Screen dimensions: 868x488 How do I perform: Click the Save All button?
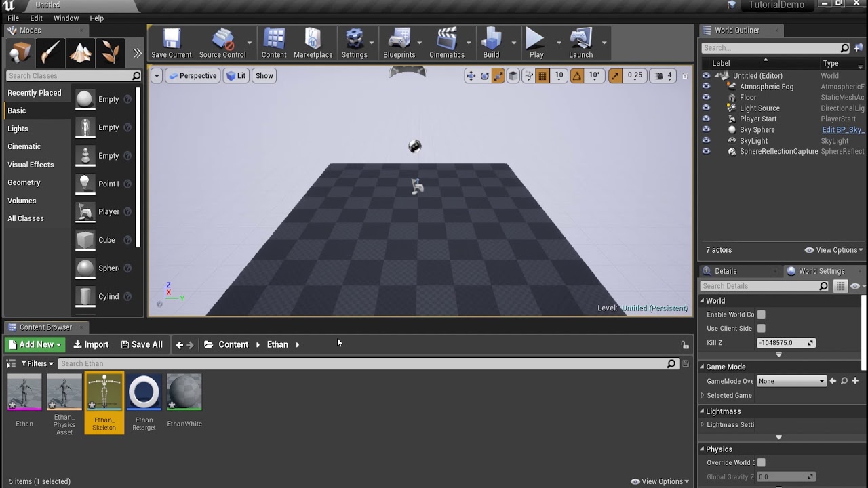point(142,344)
